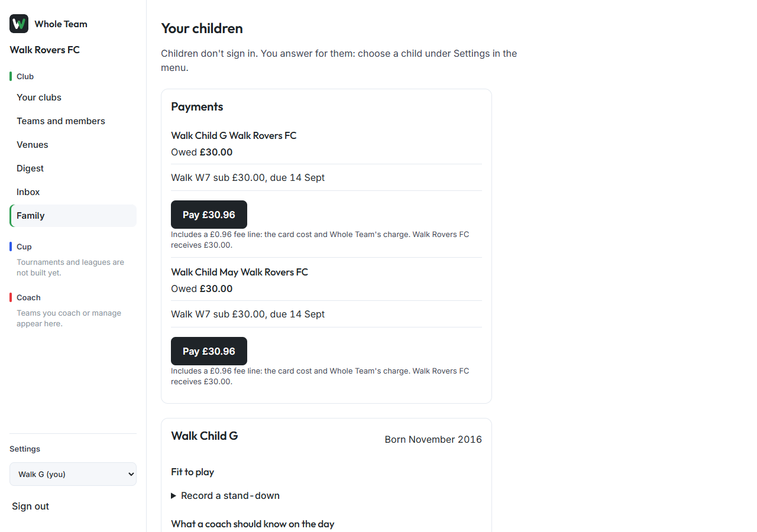Open the Venues page

[33, 145]
